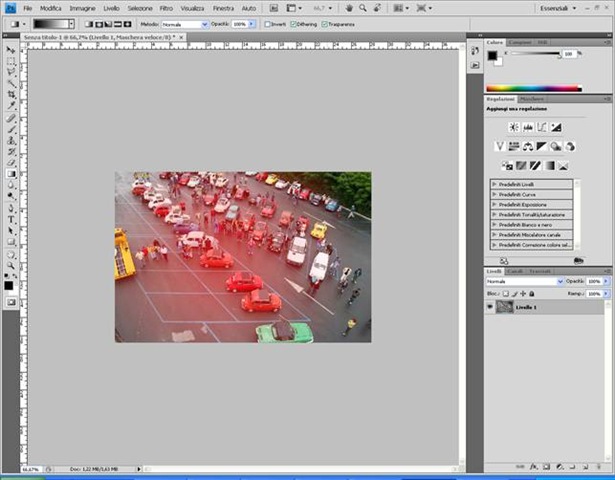Expand the Predefiniti Curve presets
Viewport: 615px width, 480px height.
(x=494, y=195)
